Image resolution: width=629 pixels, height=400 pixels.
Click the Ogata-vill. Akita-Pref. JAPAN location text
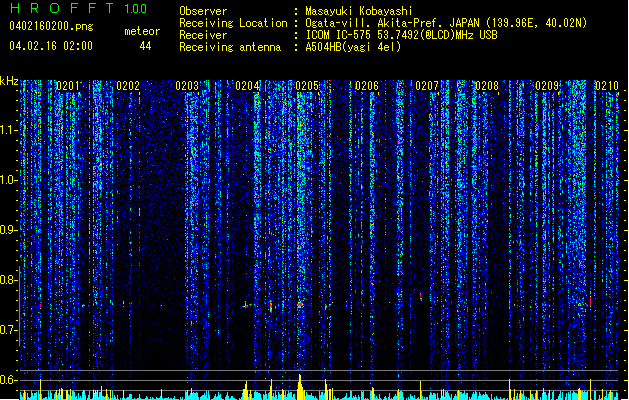[446, 23]
